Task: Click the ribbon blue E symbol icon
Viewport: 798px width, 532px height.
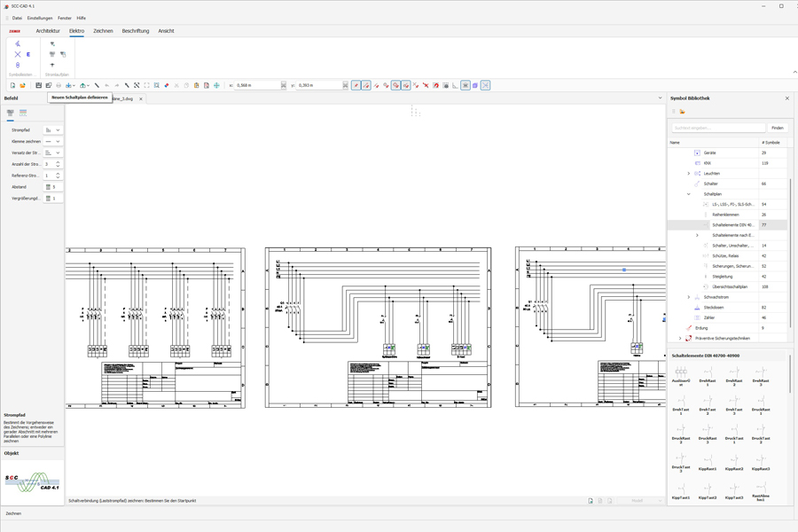Action: pos(28,54)
